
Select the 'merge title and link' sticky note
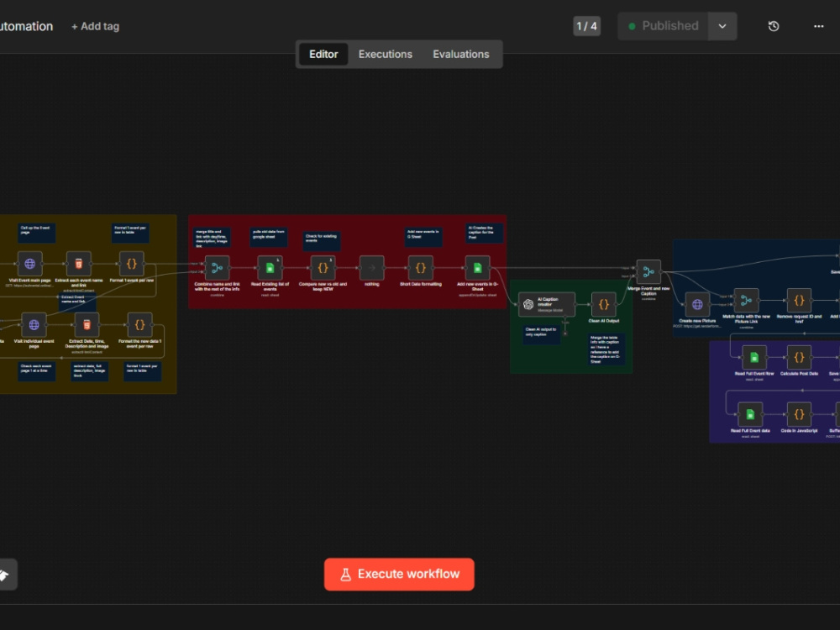point(213,237)
